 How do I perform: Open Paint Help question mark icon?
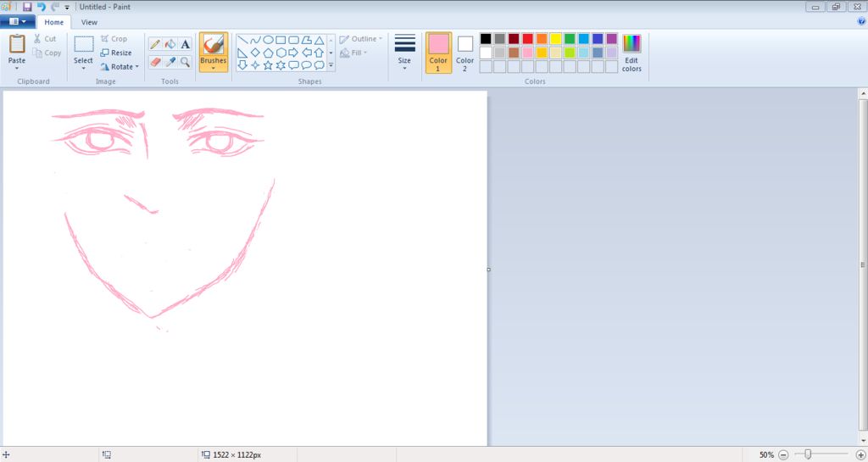(861, 21)
